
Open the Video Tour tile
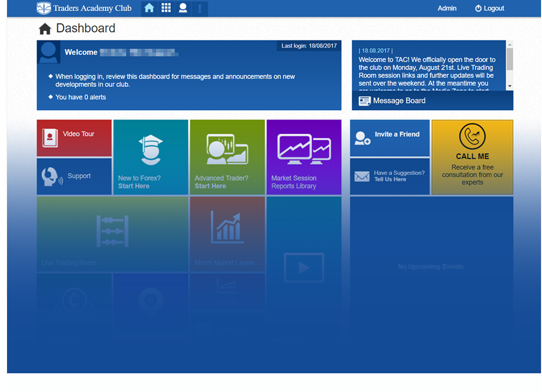click(74, 138)
